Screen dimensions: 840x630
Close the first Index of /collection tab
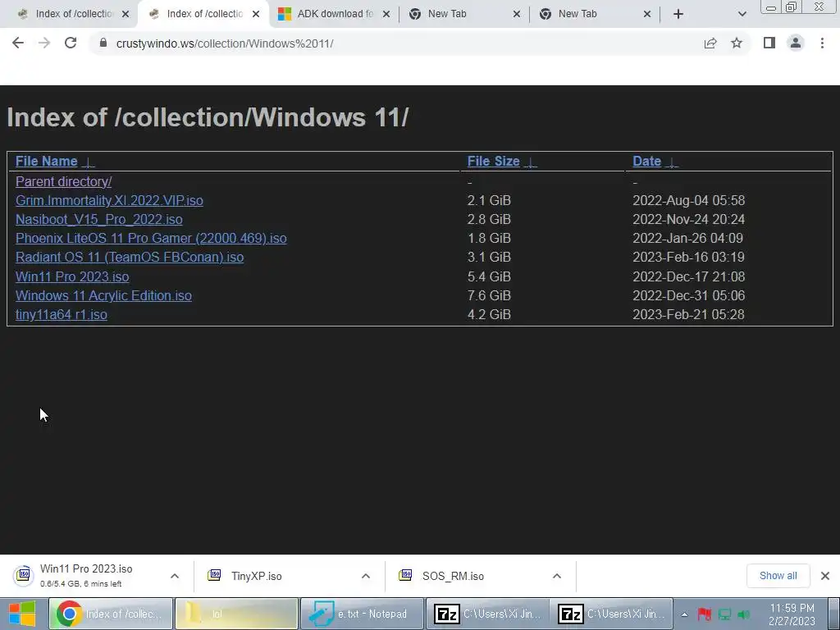[x=126, y=14]
